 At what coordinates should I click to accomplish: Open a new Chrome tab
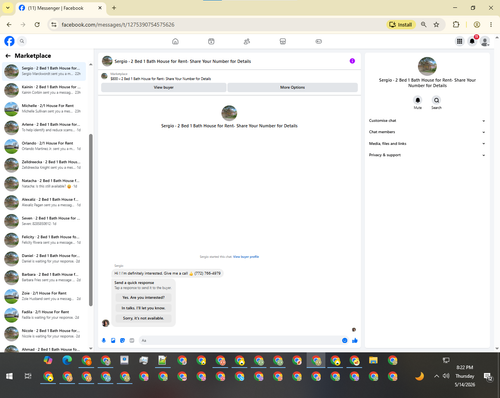point(114,8)
